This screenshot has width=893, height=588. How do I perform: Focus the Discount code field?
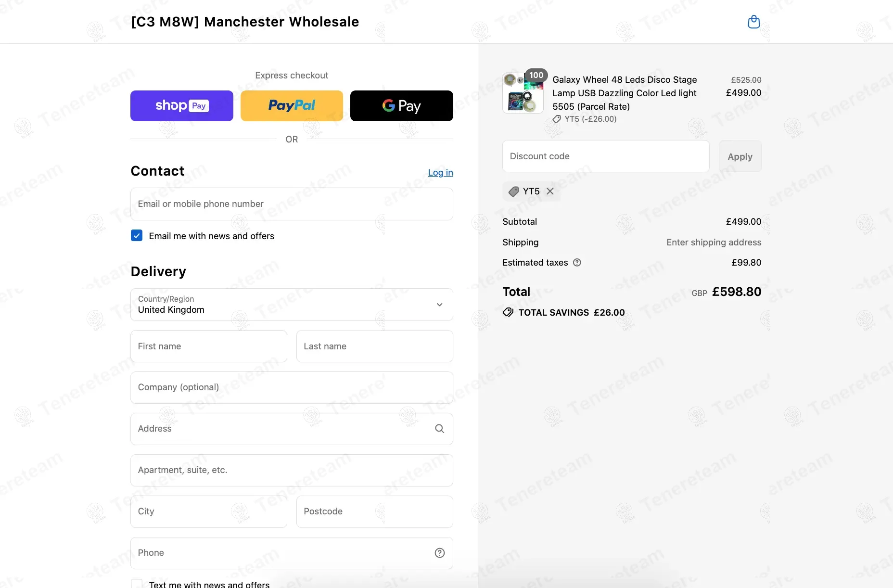[x=606, y=156]
